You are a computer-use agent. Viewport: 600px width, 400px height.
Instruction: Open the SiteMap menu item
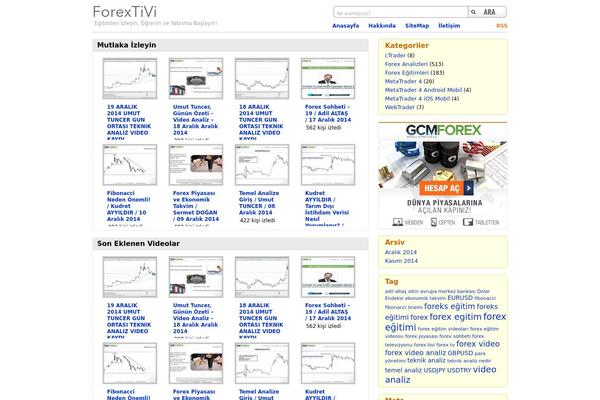[x=417, y=26]
